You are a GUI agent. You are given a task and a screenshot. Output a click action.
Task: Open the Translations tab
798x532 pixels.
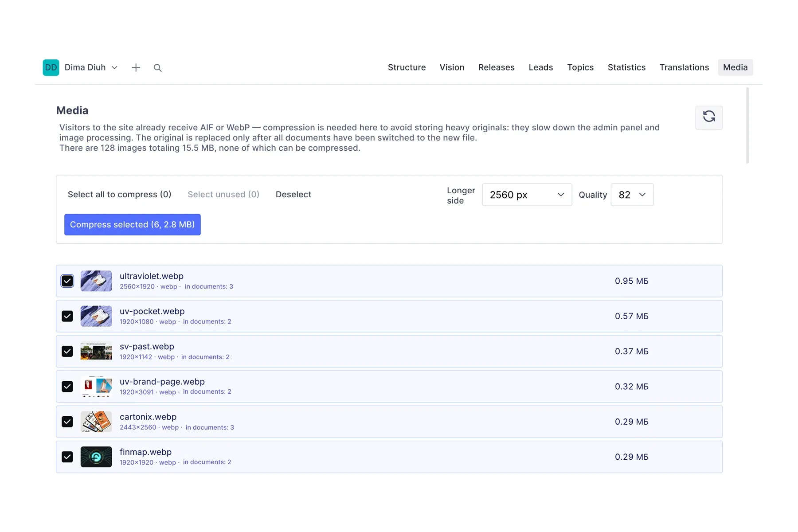pos(684,67)
